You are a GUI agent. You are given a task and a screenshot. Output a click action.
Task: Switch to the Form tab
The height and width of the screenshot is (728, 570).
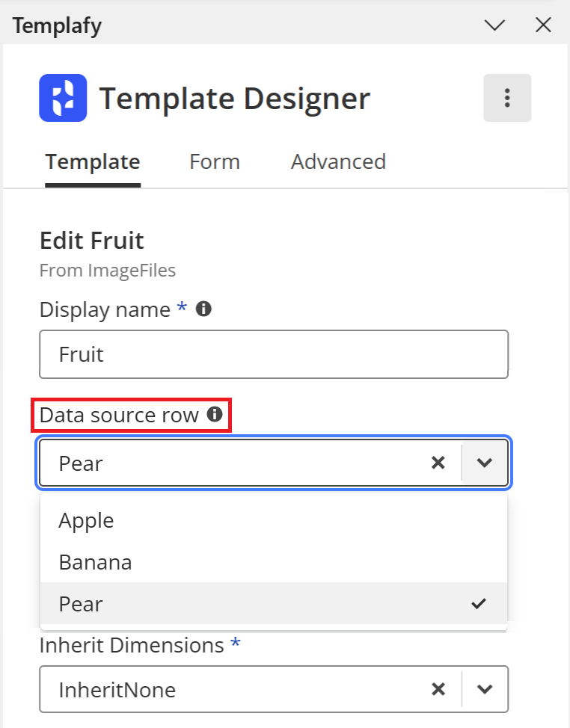tap(215, 161)
